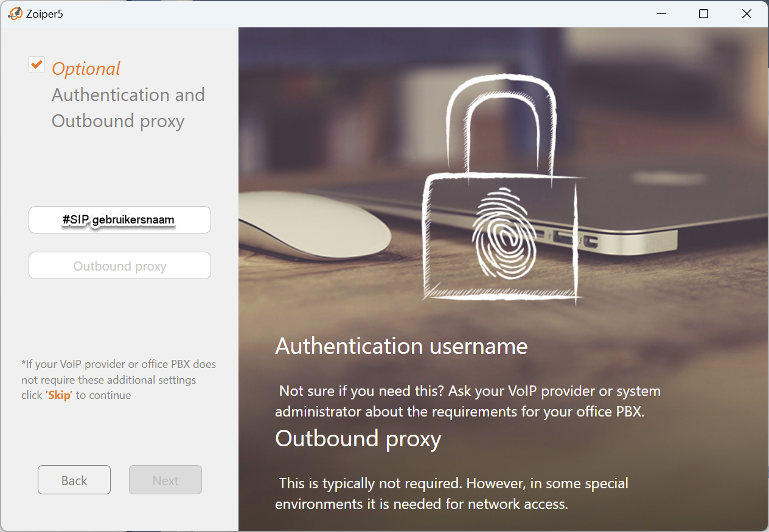Select the 'Authentication and Outbound proxy' title
Viewport: 769px width, 532px height.
click(x=128, y=108)
